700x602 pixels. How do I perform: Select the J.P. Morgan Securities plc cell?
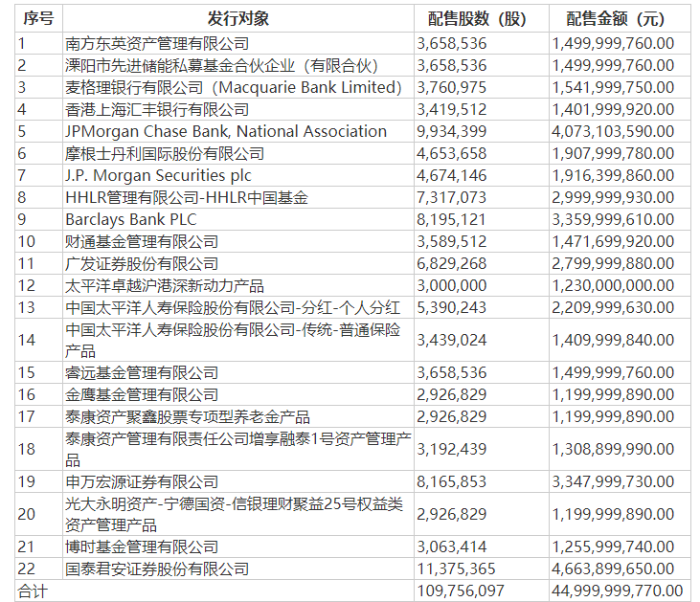pos(153,175)
